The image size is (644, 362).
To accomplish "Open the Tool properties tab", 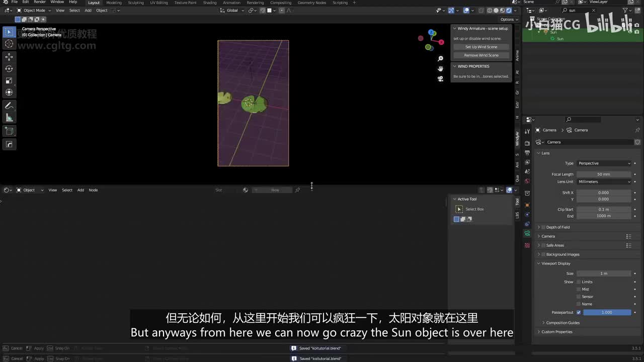I will pyautogui.click(x=527, y=132).
